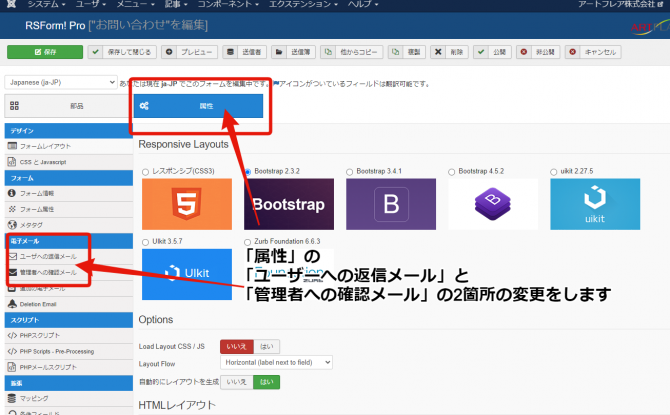Open PHPスクリプト sidebar item

click(x=68, y=336)
